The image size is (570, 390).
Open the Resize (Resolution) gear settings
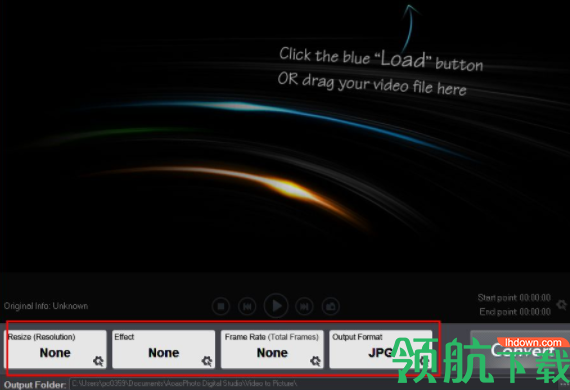98,361
